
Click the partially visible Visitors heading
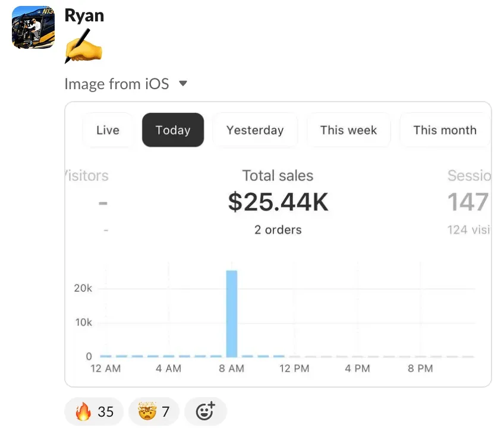87,175
